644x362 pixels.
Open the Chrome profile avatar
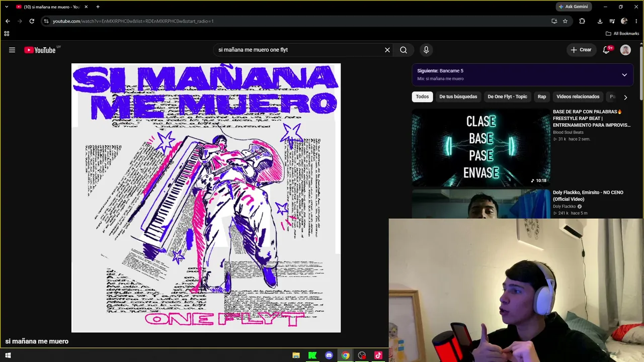coord(624,21)
